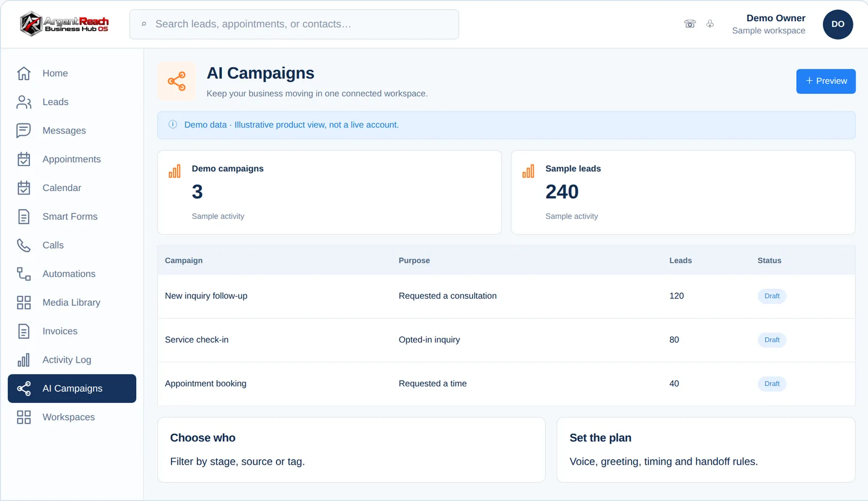Select the Appointment booking campaign

click(x=206, y=384)
